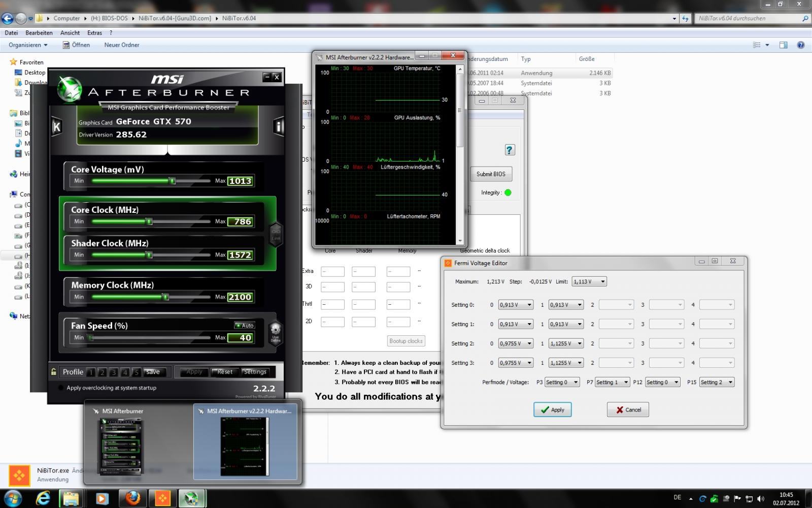Image resolution: width=812 pixels, height=508 pixels.
Task: Click Öffnen in Explorer toolbar
Action: click(76, 45)
